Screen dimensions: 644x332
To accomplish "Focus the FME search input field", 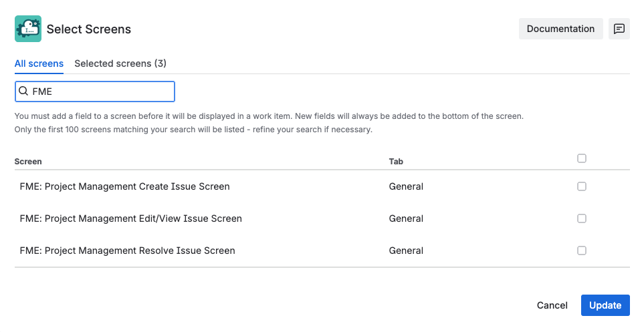I will (x=95, y=92).
